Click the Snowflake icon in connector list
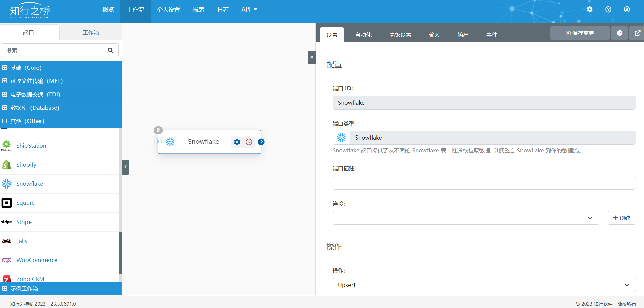The image size is (644, 308). pos(6,184)
